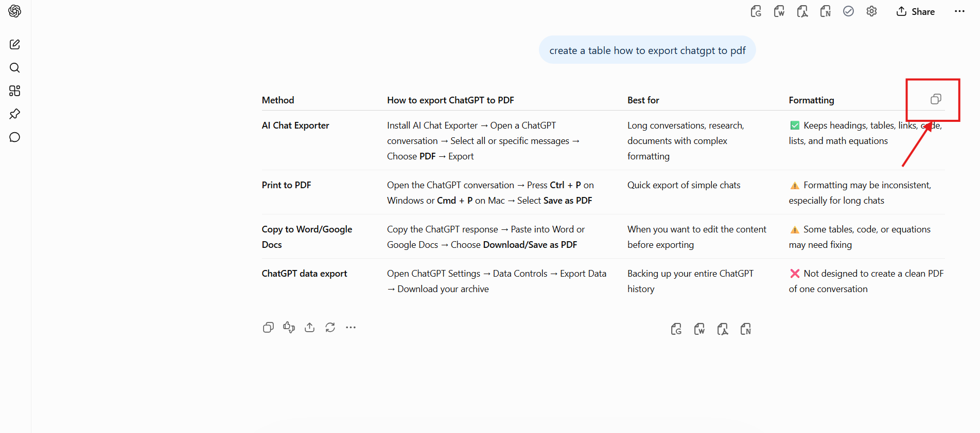
Task: Open the exporter settings gear icon
Action: tap(871, 11)
